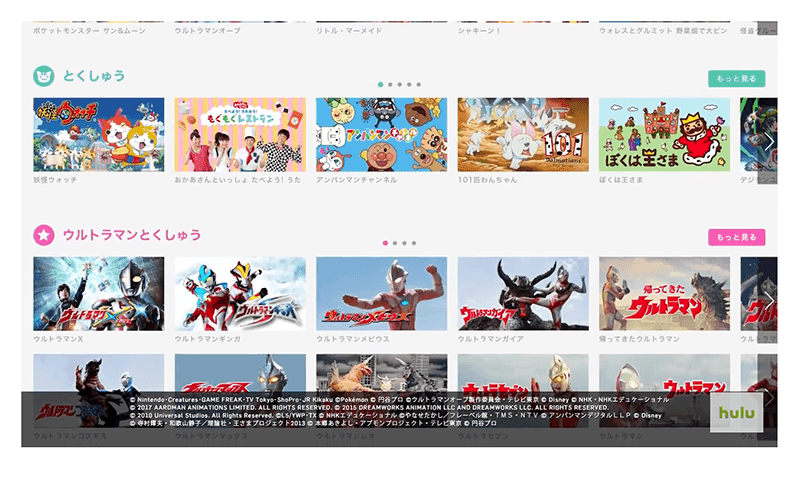Click the リトル・マーメイド title

(349, 31)
